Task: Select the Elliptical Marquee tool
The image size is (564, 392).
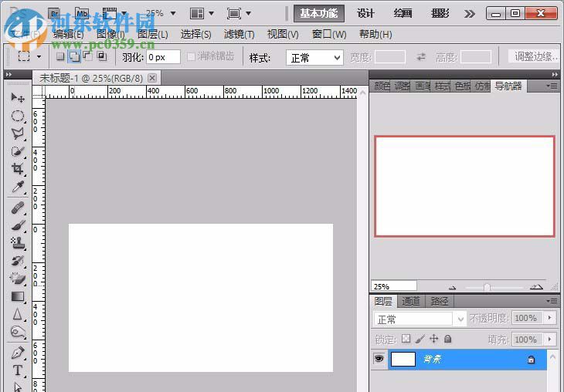Action: (x=17, y=116)
